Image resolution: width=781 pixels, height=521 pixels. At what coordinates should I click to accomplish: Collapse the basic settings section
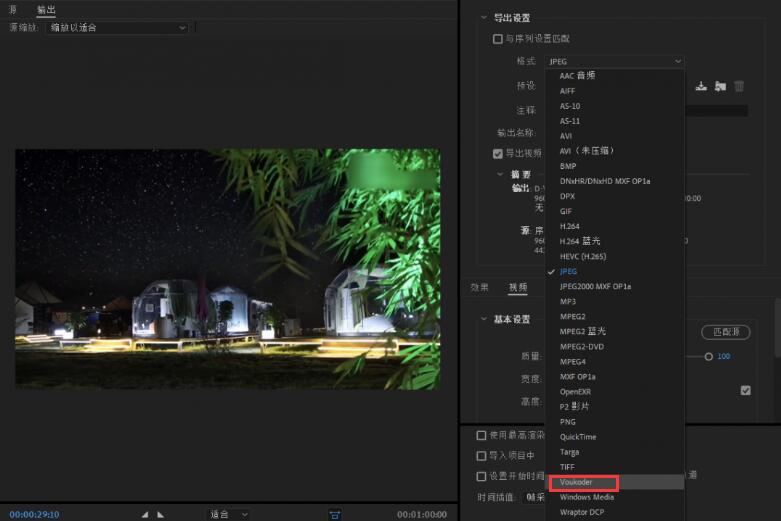pyautogui.click(x=484, y=319)
